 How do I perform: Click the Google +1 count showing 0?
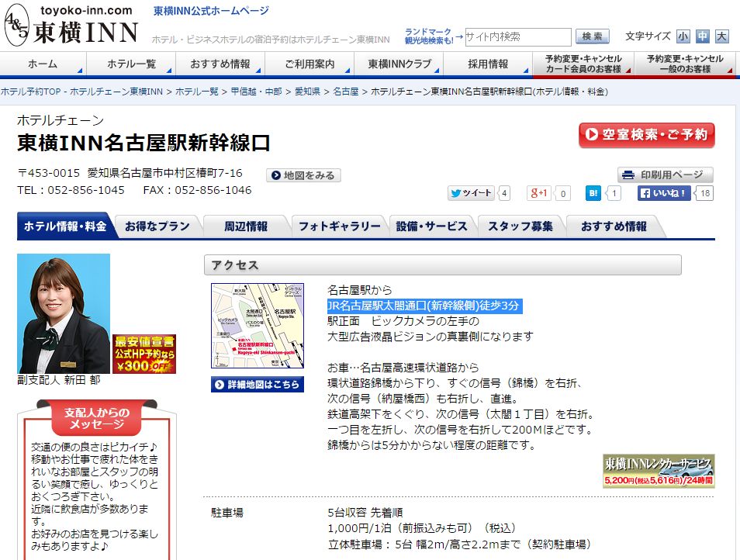point(562,193)
